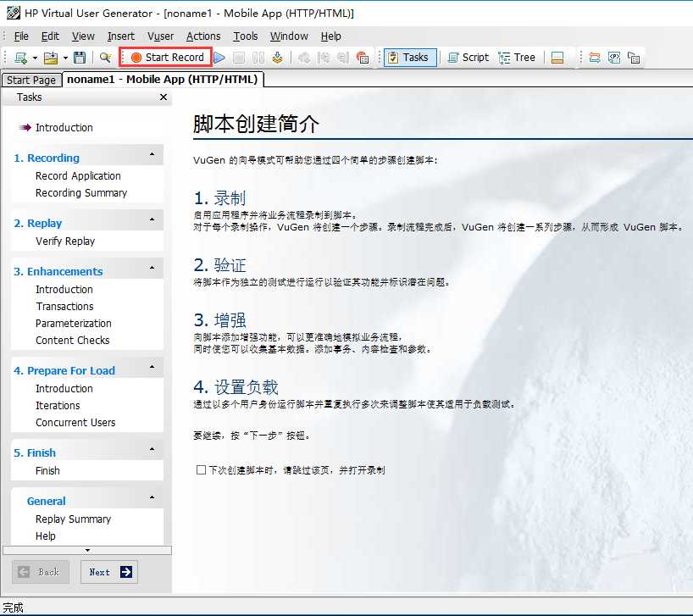Open the Iterations task
Screen dimensions: 693x616
(x=58, y=406)
